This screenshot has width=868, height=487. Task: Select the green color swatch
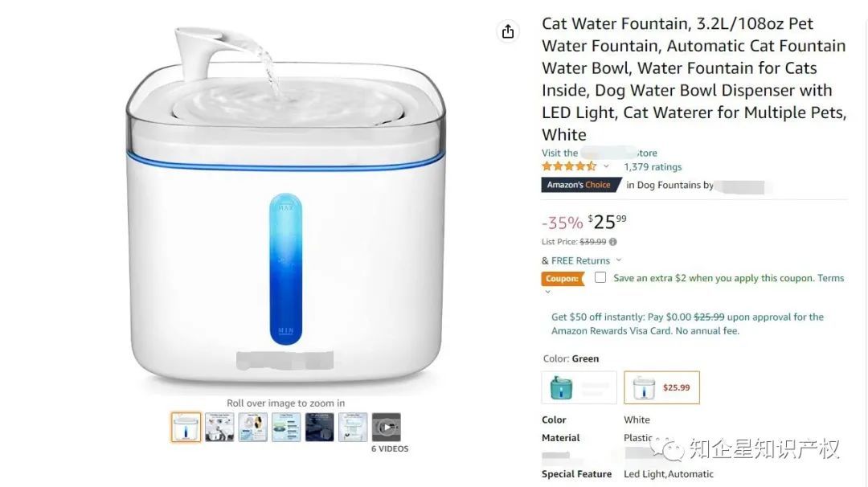click(x=579, y=387)
